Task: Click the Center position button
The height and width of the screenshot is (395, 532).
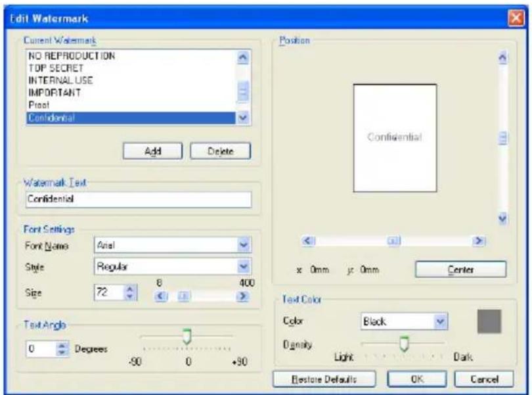Action: coord(460,269)
